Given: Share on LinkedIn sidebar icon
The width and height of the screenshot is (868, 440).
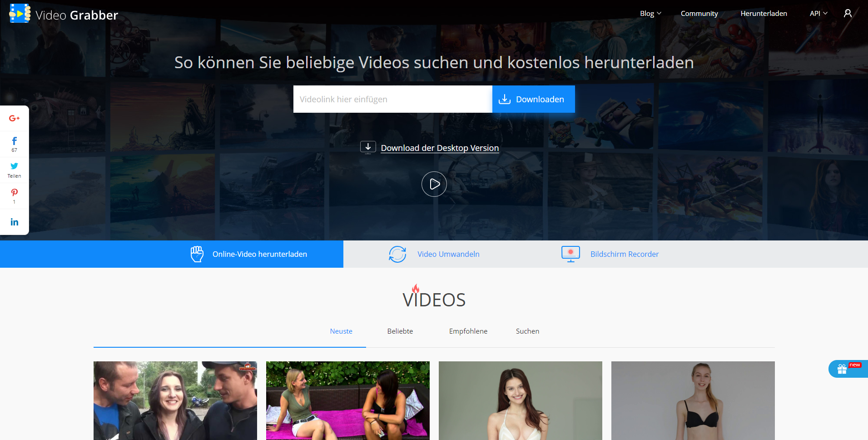Looking at the screenshot, I should point(15,222).
